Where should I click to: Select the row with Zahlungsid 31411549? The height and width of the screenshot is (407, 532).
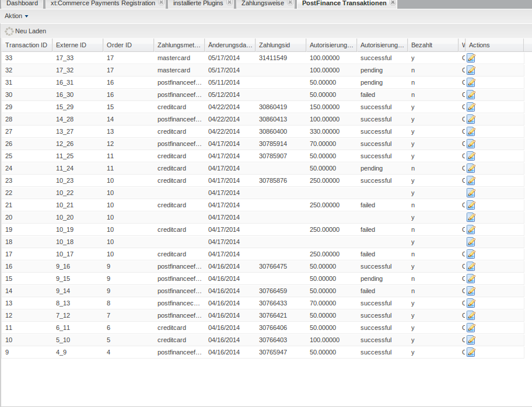click(x=272, y=58)
